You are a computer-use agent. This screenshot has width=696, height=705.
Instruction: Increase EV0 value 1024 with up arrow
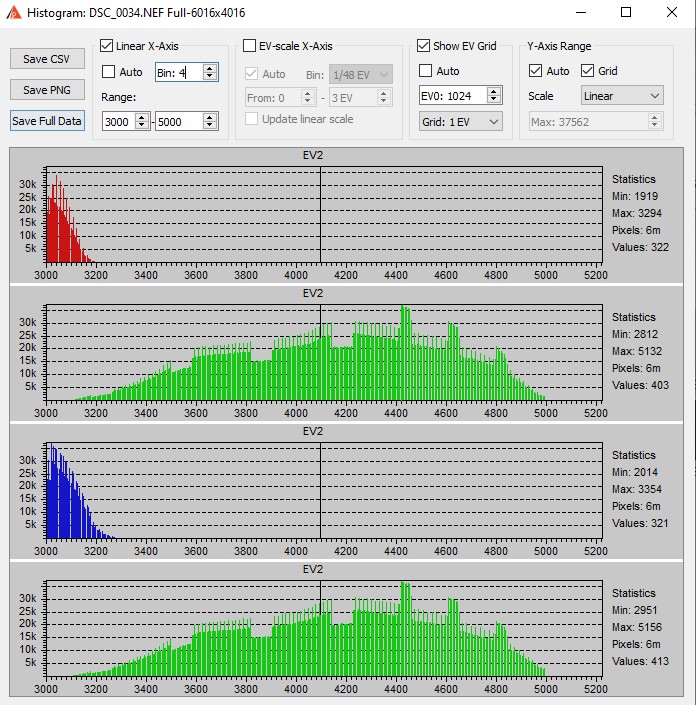pos(493,91)
